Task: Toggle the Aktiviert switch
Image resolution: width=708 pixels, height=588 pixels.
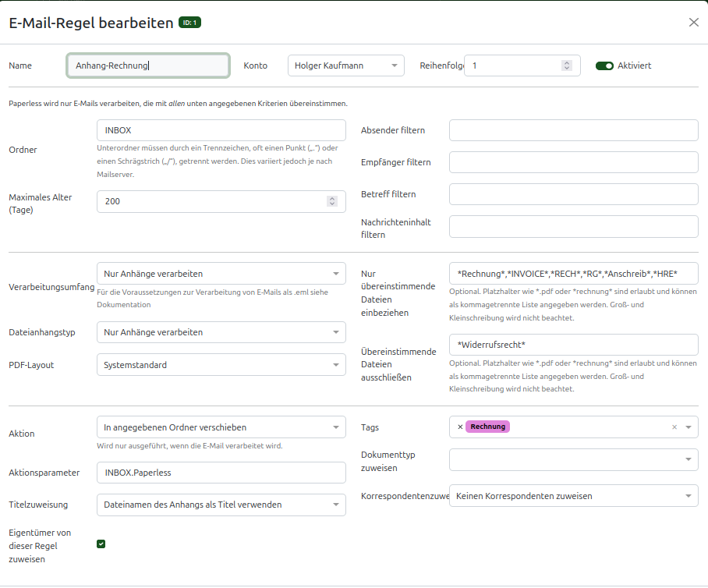Action: click(604, 66)
